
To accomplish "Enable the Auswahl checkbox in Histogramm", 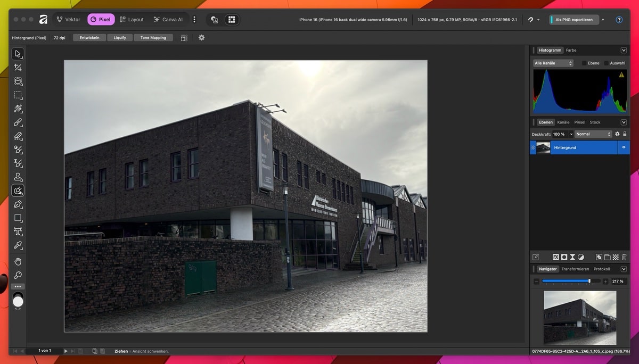I will click(606, 63).
